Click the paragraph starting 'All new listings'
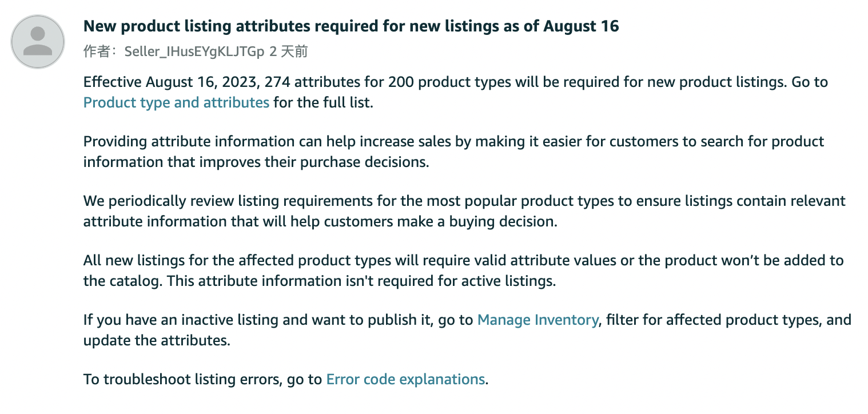This screenshot has width=868, height=414. (x=464, y=270)
